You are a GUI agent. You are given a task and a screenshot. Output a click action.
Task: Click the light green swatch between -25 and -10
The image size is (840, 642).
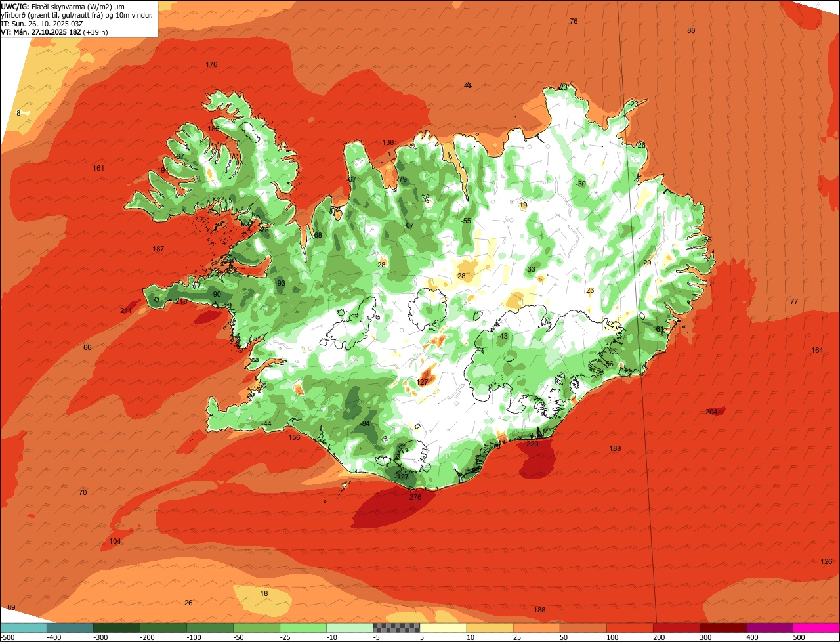click(303, 628)
